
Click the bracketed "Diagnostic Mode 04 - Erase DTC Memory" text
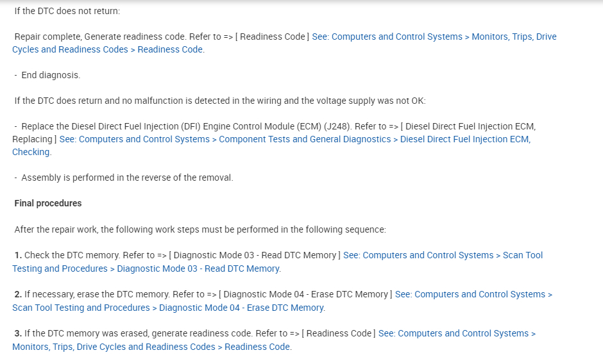tap(306, 294)
